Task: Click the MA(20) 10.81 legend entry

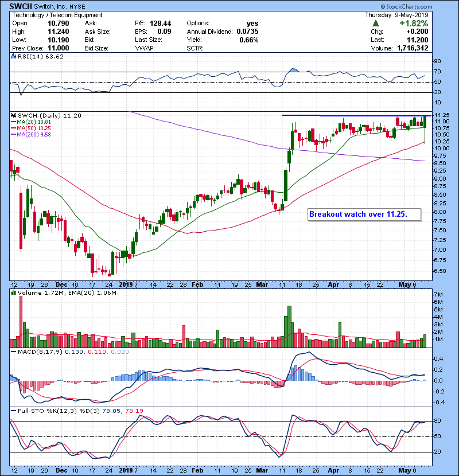Action: click(x=32, y=122)
